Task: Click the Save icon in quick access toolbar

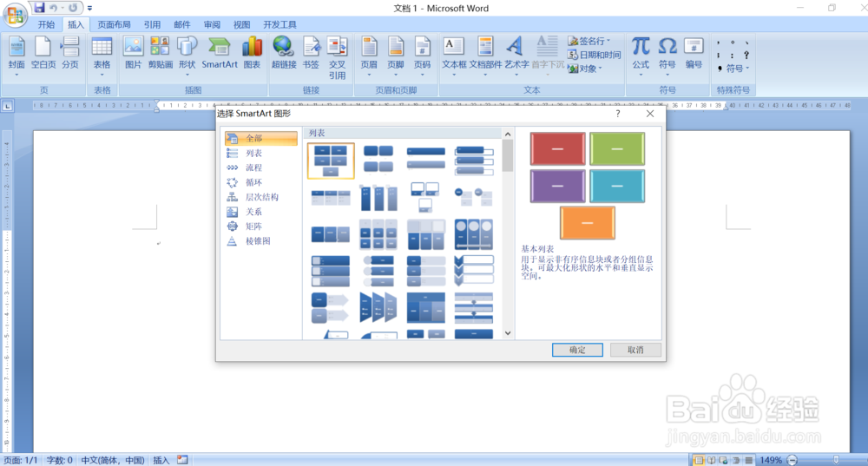Action: tap(39, 8)
